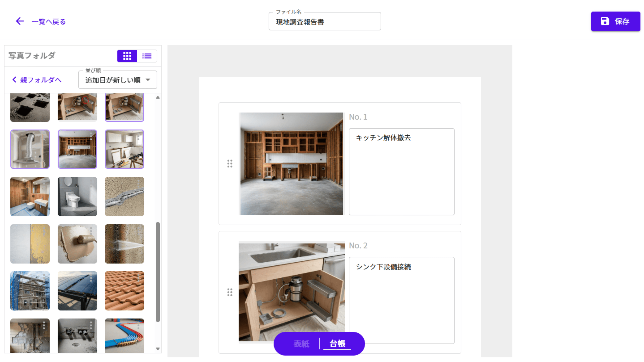Select the demolished kitchen framing thumbnail
The width and height of the screenshot is (644, 362).
click(x=77, y=149)
